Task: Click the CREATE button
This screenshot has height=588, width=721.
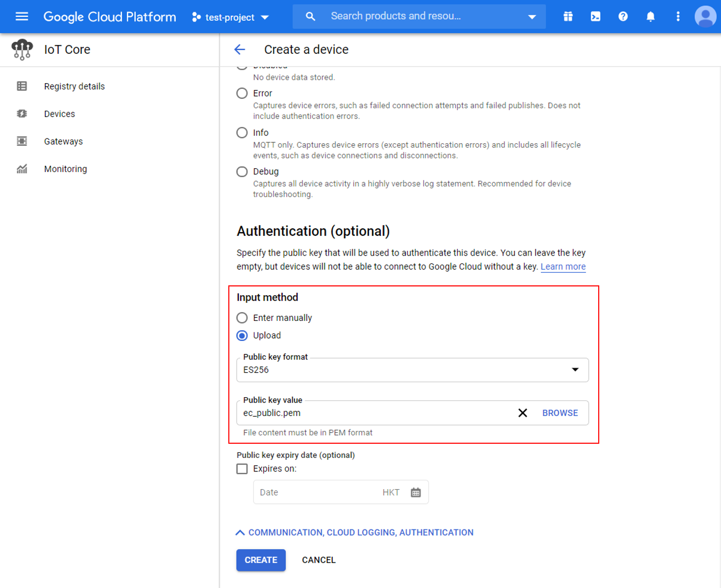Action: pyautogui.click(x=261, y=560)
